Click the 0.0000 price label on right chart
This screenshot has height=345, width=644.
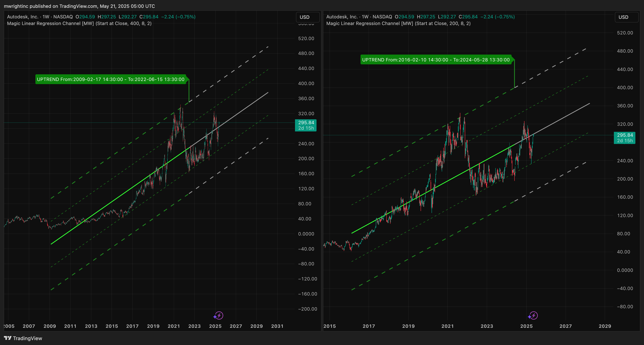[x=625, y=270]
